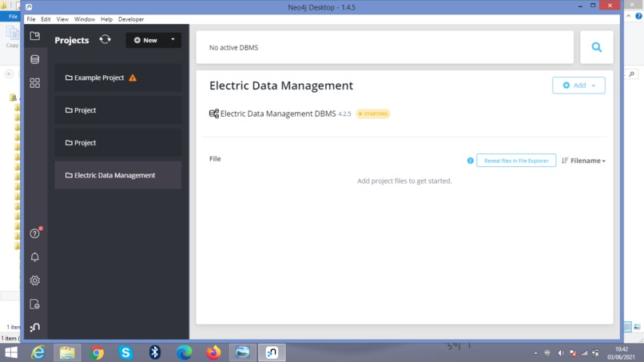
Task: Open the Projects sidebar icon
Action: (x=35, y=36)
